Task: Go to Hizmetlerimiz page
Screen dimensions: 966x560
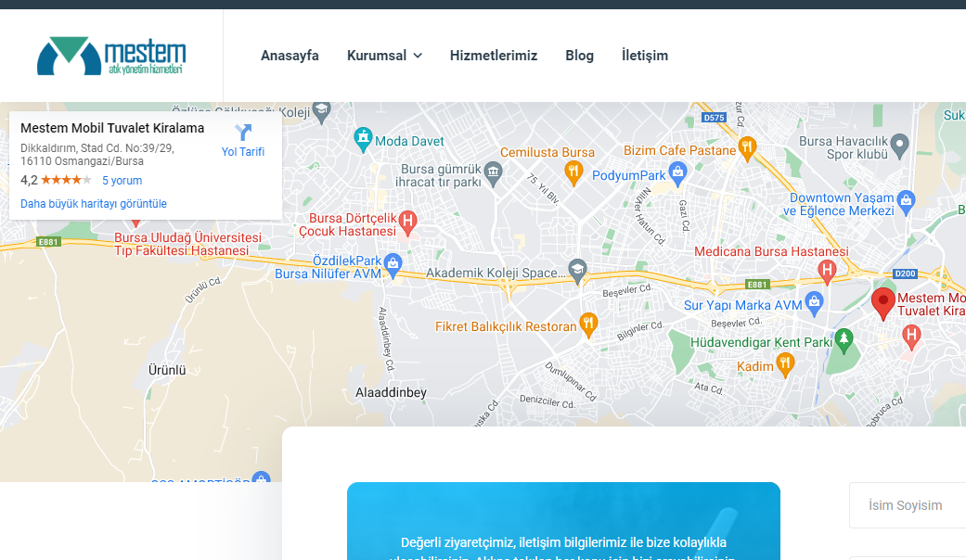Action: click(494, 56)
